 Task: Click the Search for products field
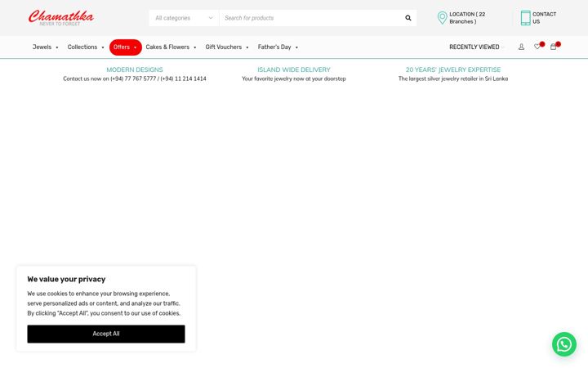pos(311,18)
